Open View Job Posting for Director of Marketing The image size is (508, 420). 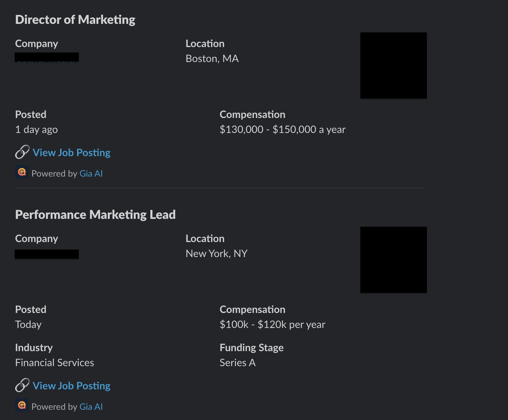[x=72, y=153]
